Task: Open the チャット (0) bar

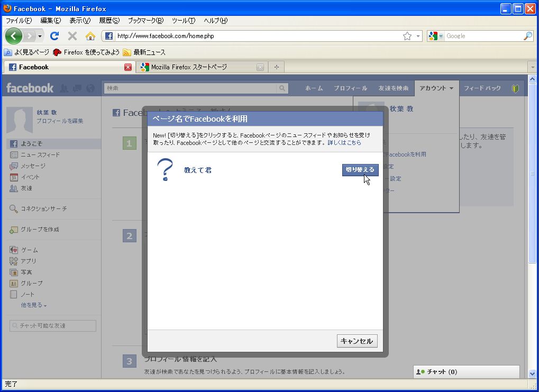Action: [x=467, y=372]
